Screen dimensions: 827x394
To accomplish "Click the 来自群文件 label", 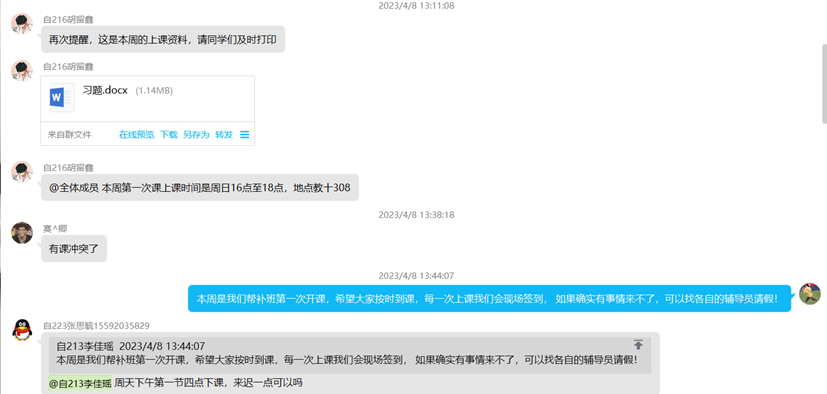I will [x=70, y=134].
